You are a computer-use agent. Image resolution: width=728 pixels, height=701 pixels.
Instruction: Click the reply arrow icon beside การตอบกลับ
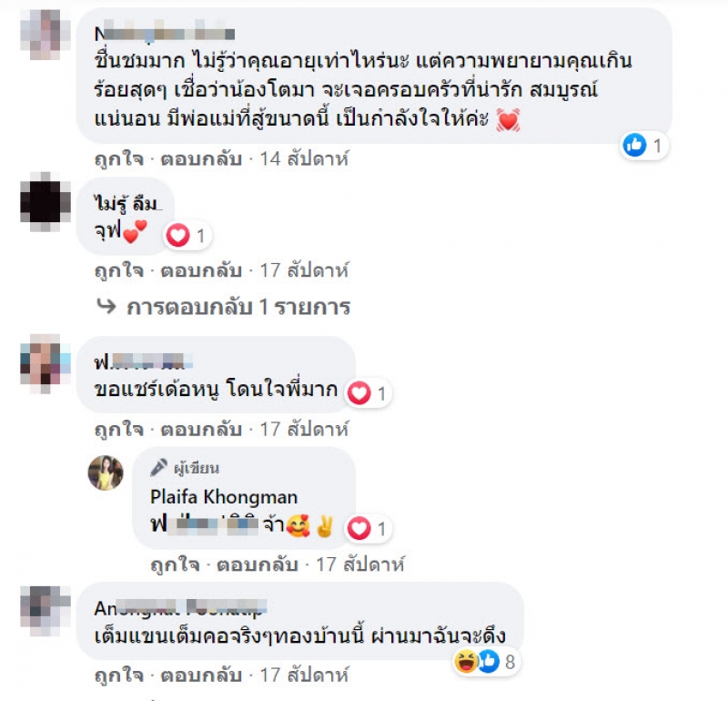coord(106,306)
